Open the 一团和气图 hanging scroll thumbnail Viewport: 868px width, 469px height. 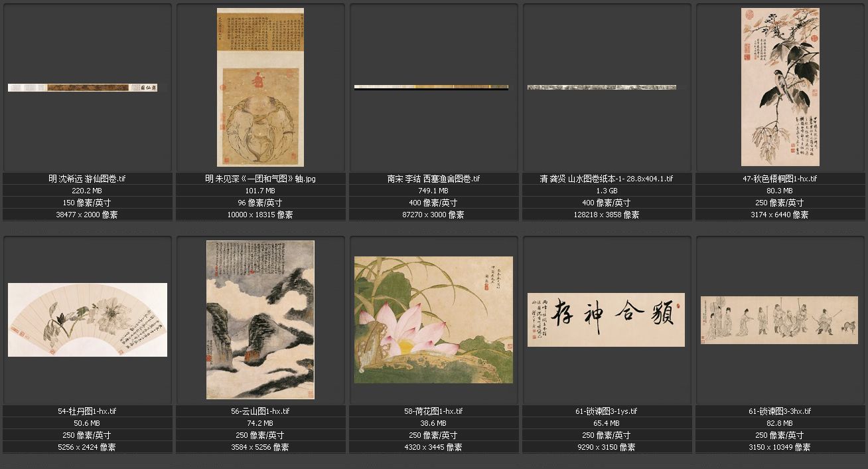pos(260,87)
